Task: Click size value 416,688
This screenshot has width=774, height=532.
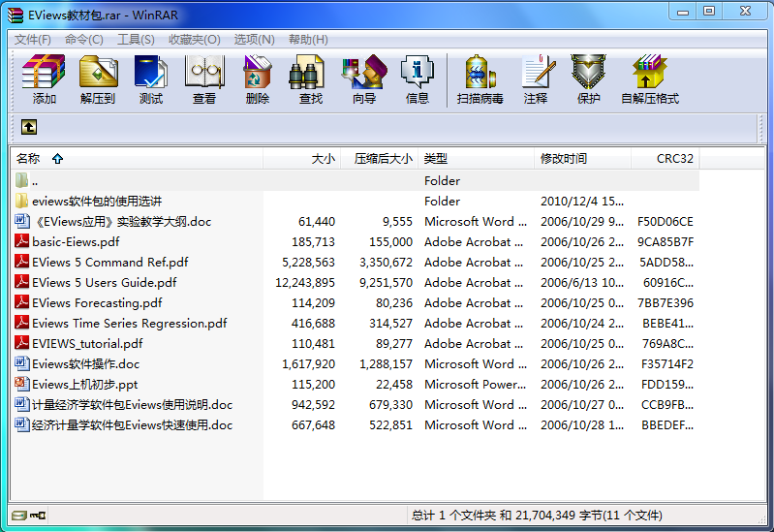Action: pyautogui.click(x=313, y=323)
